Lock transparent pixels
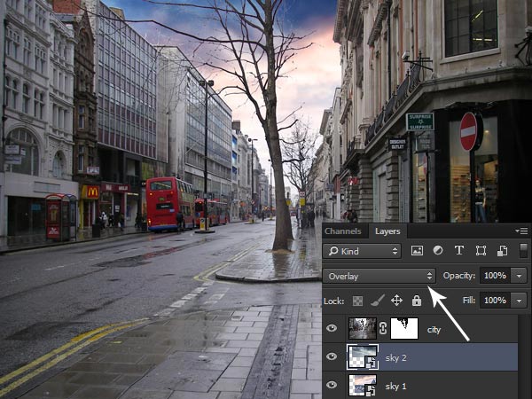The height and width of the screenshot is (399, 532). coord(358,301)
